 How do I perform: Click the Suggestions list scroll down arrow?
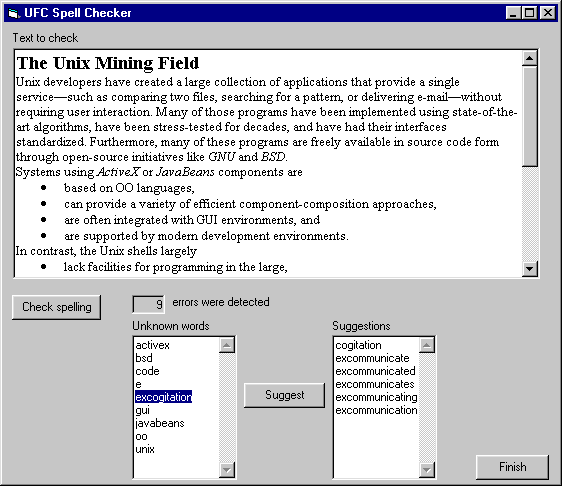point(427,470)
